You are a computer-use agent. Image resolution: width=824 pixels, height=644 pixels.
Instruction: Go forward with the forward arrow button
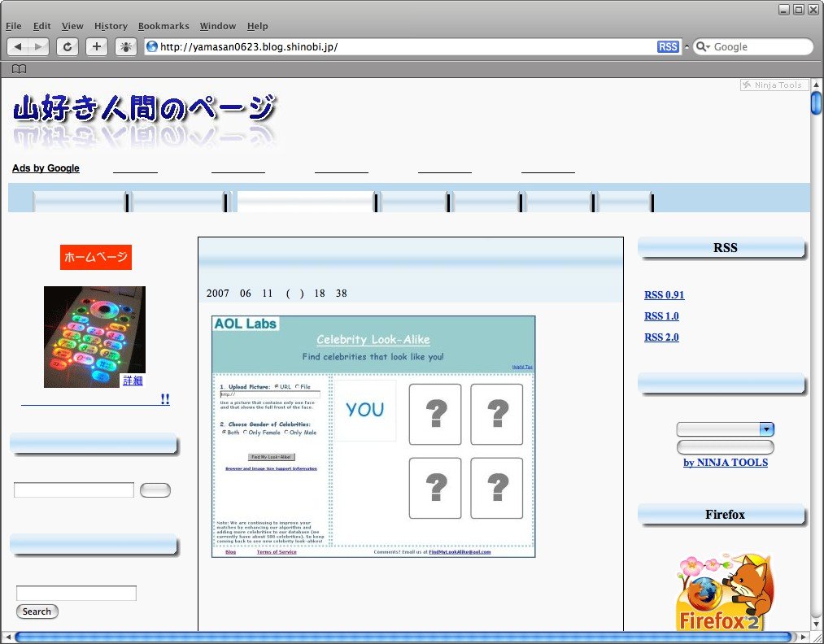(38, 46)
